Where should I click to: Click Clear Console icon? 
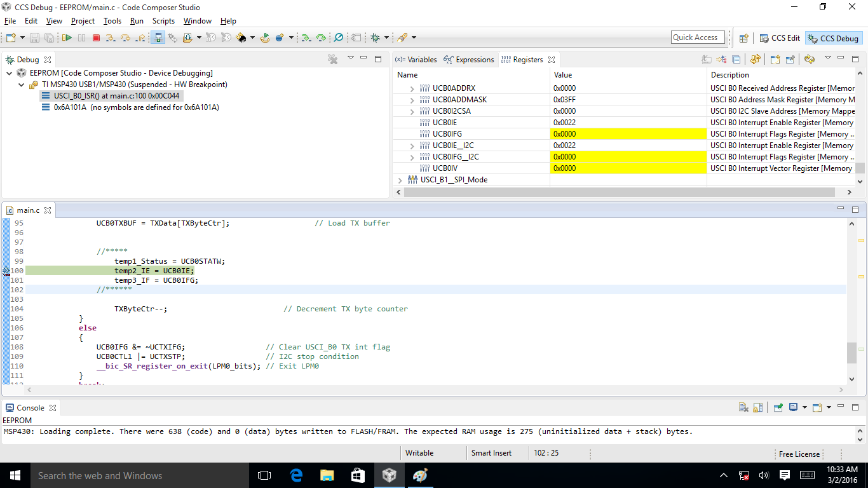pyautogui.click(x=743, y=408)
